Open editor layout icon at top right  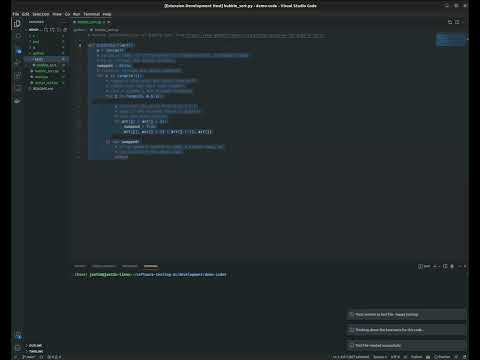[x=457, y=22]
